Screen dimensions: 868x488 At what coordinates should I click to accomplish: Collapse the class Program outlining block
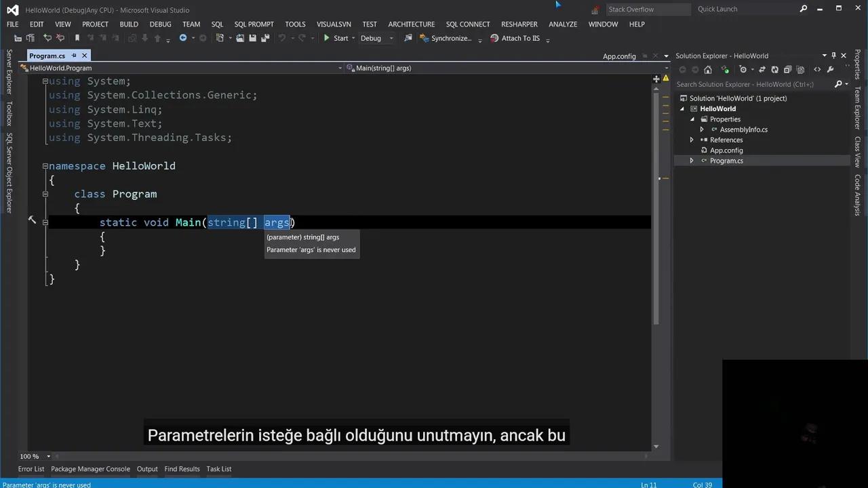pos(45,194)
